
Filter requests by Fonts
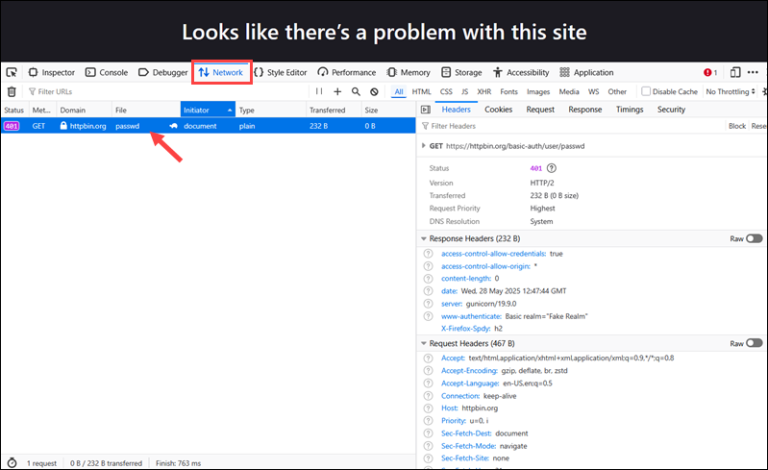[509, 92]
